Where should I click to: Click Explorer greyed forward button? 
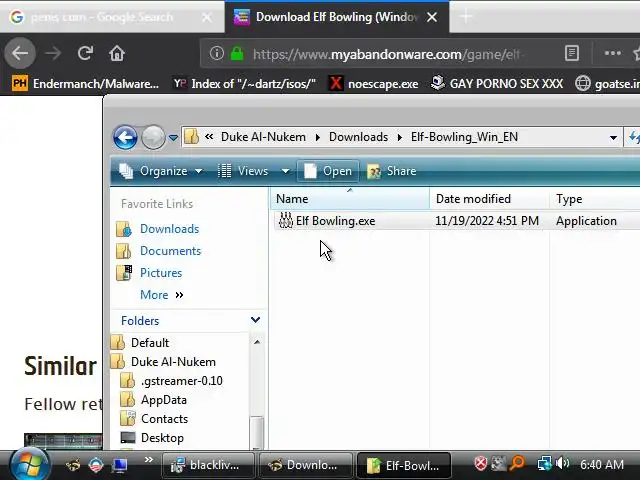153,137
